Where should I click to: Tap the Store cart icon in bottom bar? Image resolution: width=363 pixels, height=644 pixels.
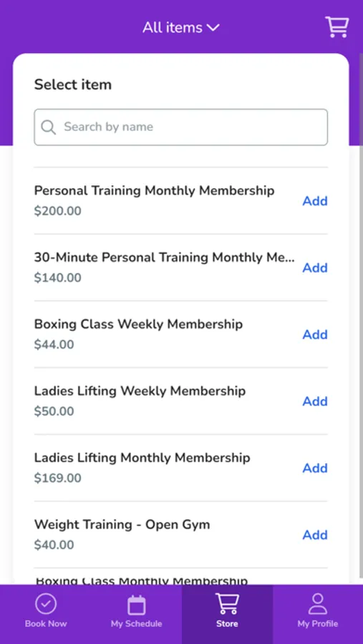coord(227,604)
